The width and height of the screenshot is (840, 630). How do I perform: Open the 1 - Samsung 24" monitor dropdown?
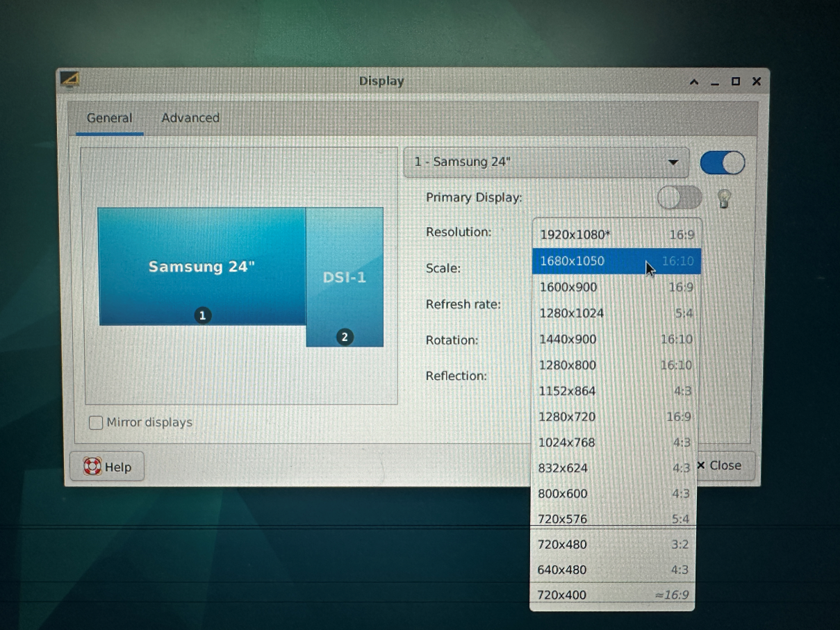coord(546,163)
